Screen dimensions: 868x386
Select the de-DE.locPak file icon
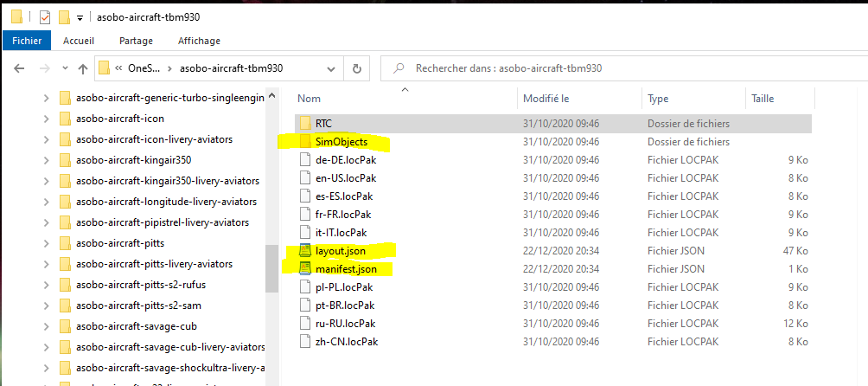pyautogui.click(x=305, y=159)
